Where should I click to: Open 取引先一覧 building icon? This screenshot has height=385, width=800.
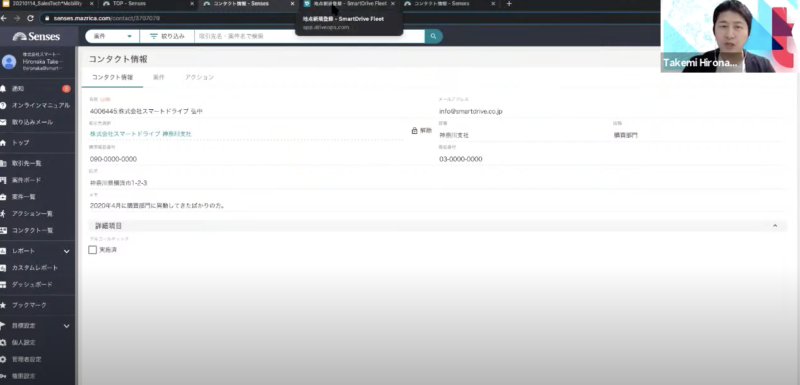(3, 163)
